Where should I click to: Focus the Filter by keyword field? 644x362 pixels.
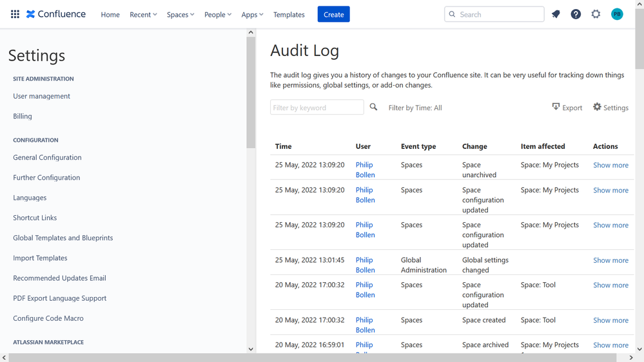tap(317, 107)
